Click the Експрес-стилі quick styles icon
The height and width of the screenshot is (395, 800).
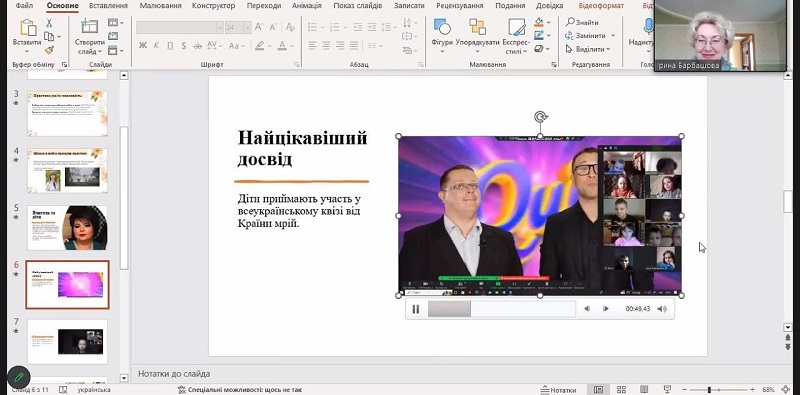[516, 27]
